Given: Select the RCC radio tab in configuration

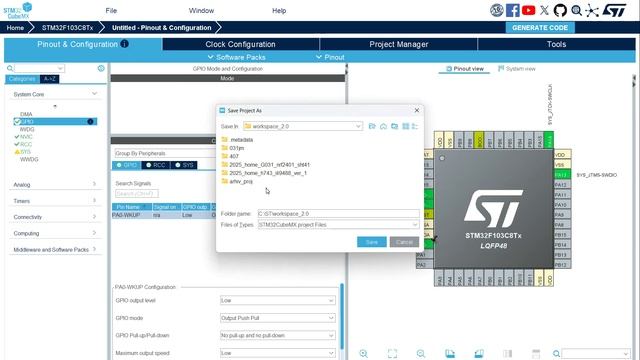Looking at the screenshot, I should pos(156,165).
